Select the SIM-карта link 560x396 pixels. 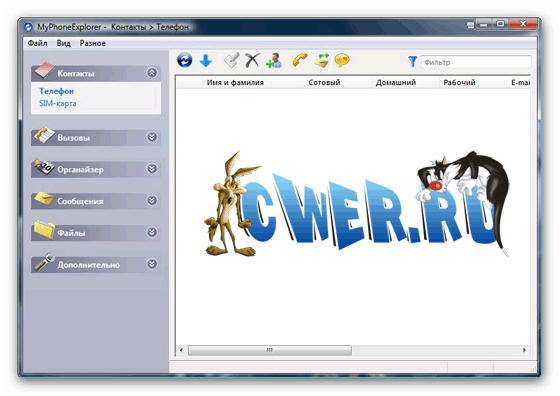click(58, 103)
